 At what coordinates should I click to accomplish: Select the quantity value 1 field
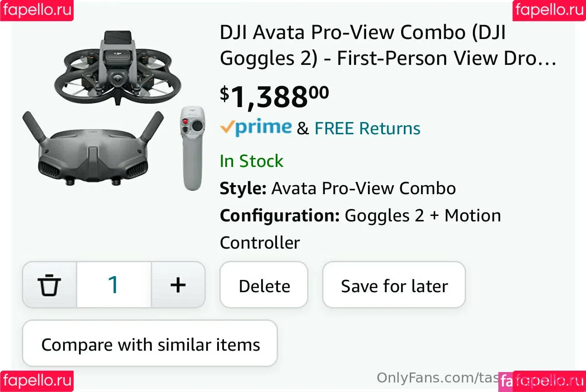[114, 285]
